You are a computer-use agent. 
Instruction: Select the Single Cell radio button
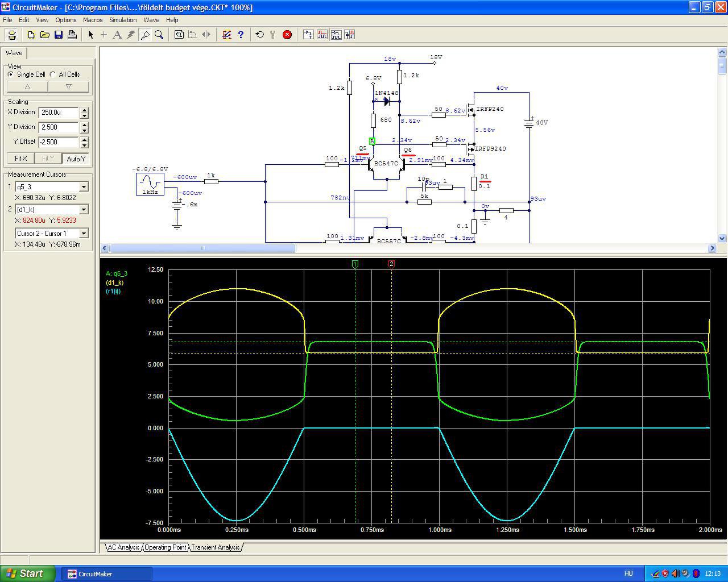click(x=11, y=74)
